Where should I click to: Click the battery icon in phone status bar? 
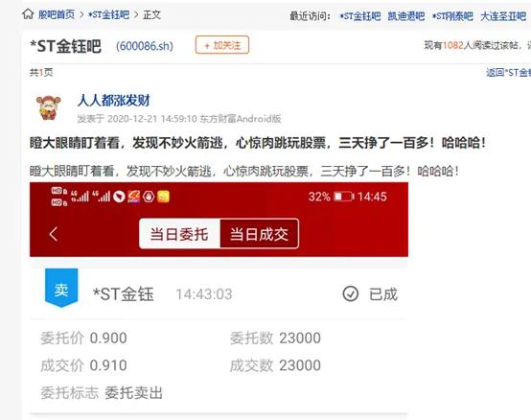pyautogui.click(x=344, y=197)
